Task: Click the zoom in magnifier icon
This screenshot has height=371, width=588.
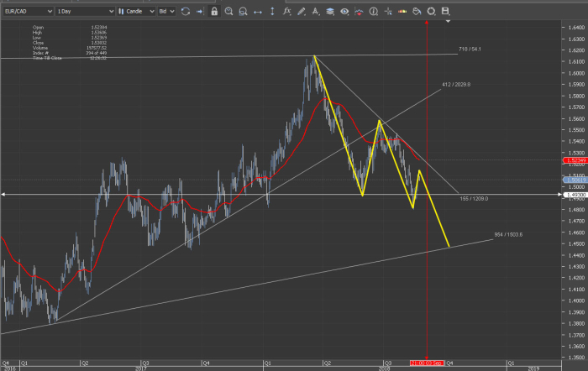Action: click(230, 12)
